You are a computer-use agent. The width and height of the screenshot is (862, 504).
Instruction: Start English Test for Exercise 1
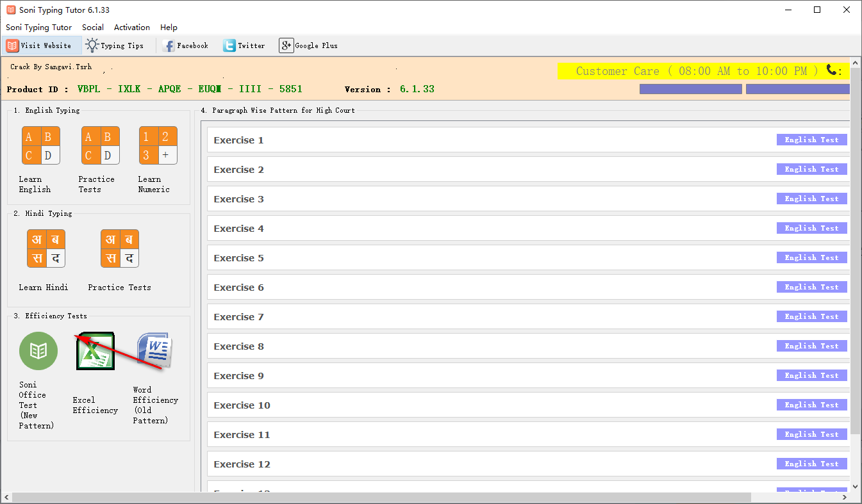pyautogui.click(x=811, y=140)
